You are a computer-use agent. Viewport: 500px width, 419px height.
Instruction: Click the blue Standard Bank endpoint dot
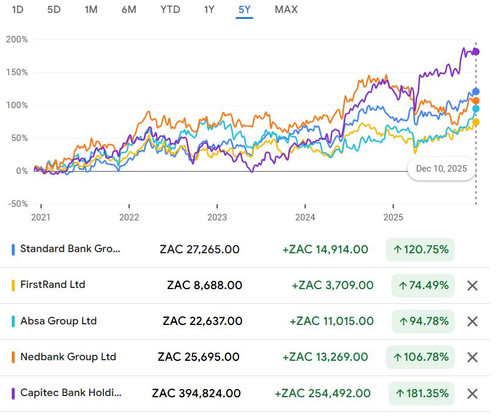476,91
